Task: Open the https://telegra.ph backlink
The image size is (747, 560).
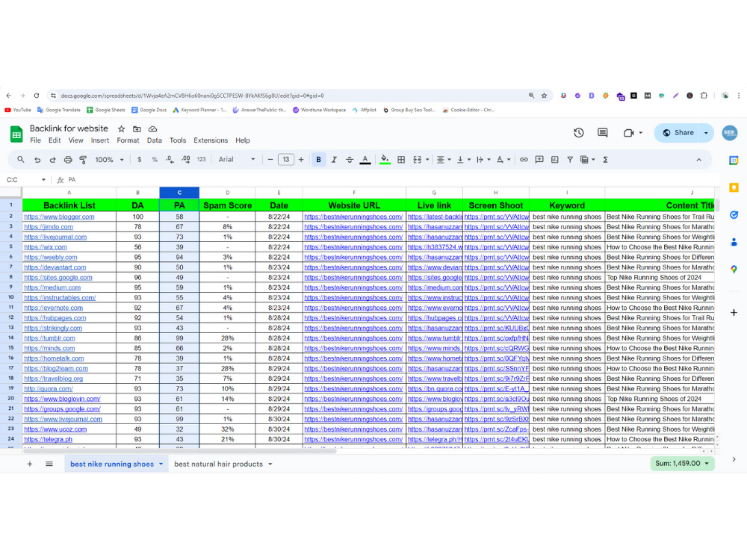Action: coord(48,440)
